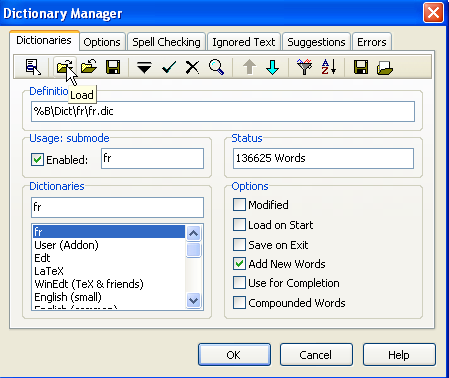Viewport: 449px width, 378px height.
Task: Click the magnifying glass search icon
Action: tap(216, 67)
